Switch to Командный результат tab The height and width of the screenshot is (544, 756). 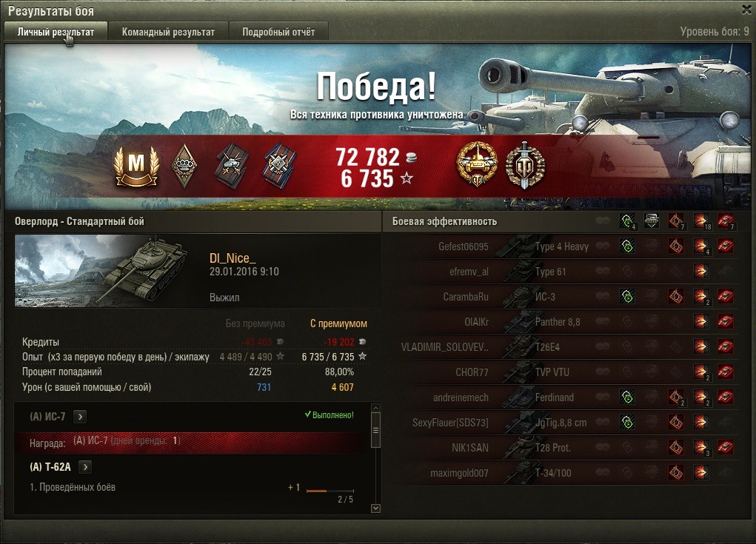(168, 32)
